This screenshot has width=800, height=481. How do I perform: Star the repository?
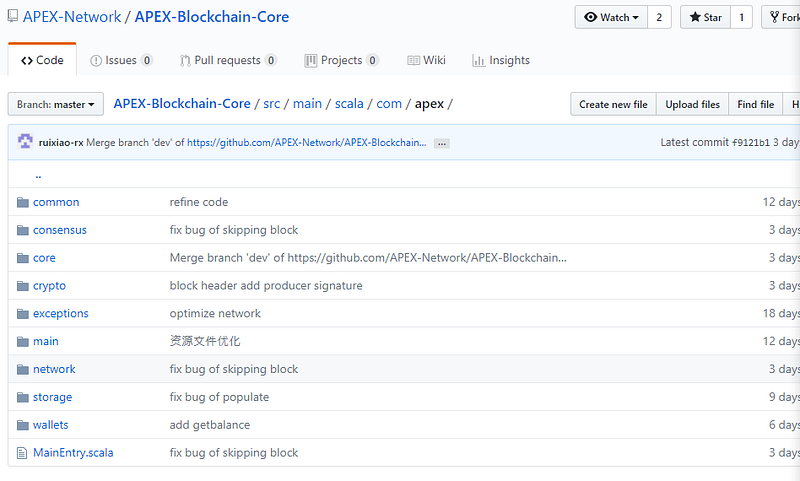(x=704, y=17)
